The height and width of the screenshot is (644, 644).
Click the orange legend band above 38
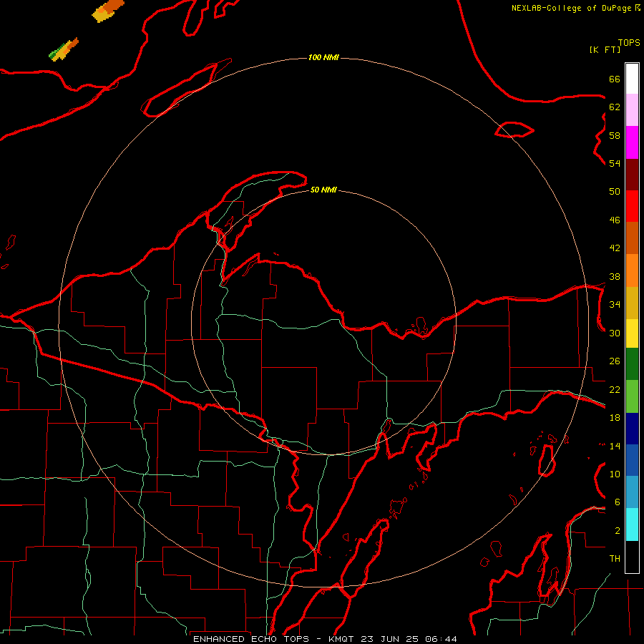pyautogui.click(x=632, y=270)
